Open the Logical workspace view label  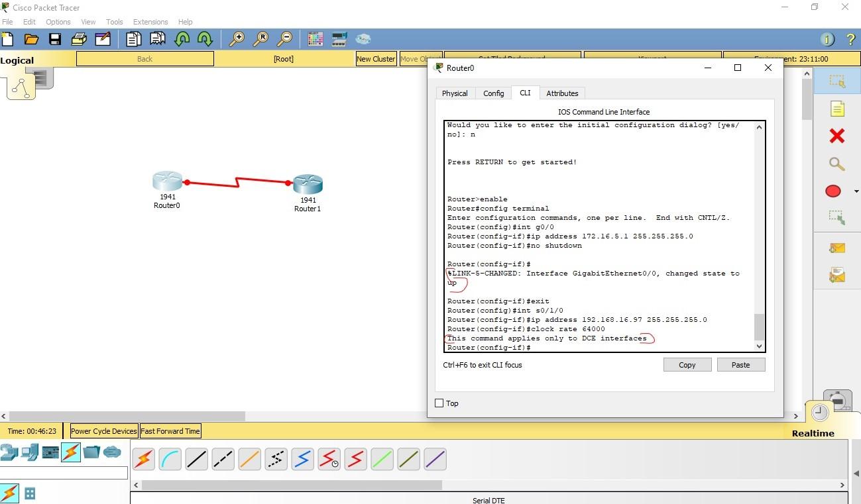17,60
